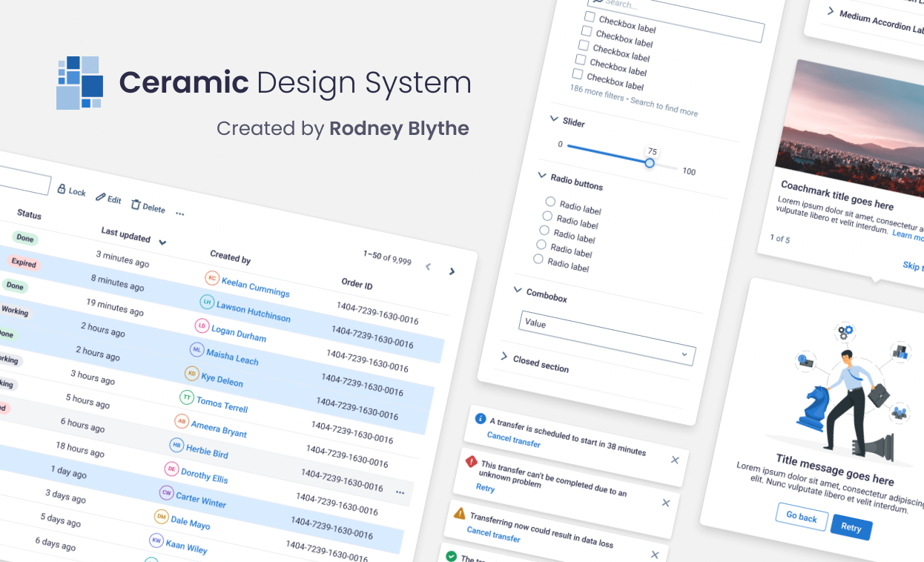This screenshot has height=562, width=924.
Task: Close the unknown problem error notification
Action: pos(666,503)
